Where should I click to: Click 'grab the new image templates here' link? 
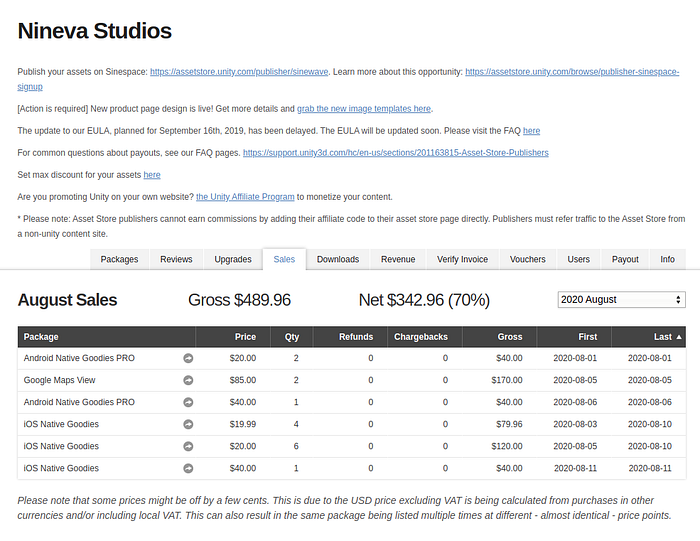pos(364,109)
